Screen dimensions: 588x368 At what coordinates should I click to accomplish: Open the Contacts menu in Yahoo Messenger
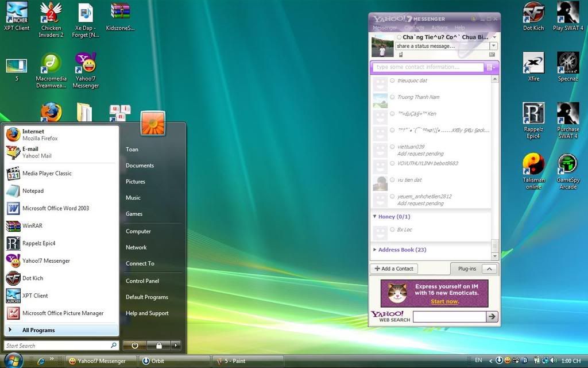414,28
